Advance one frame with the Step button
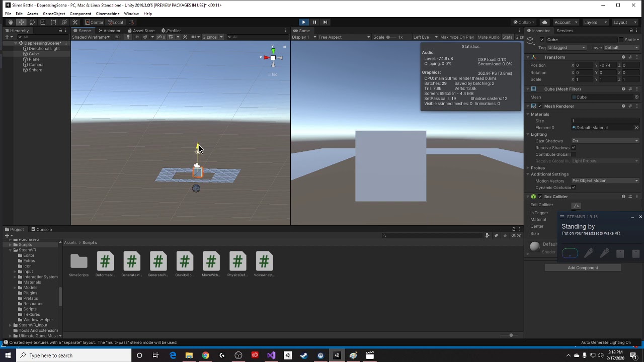The image size is (644, 362). [x=325, y=22]
